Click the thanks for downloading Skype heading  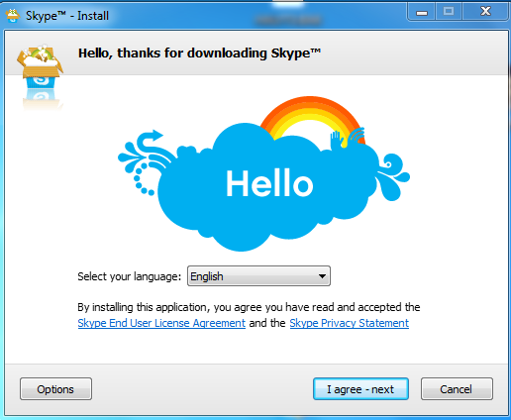click(199, 53)
